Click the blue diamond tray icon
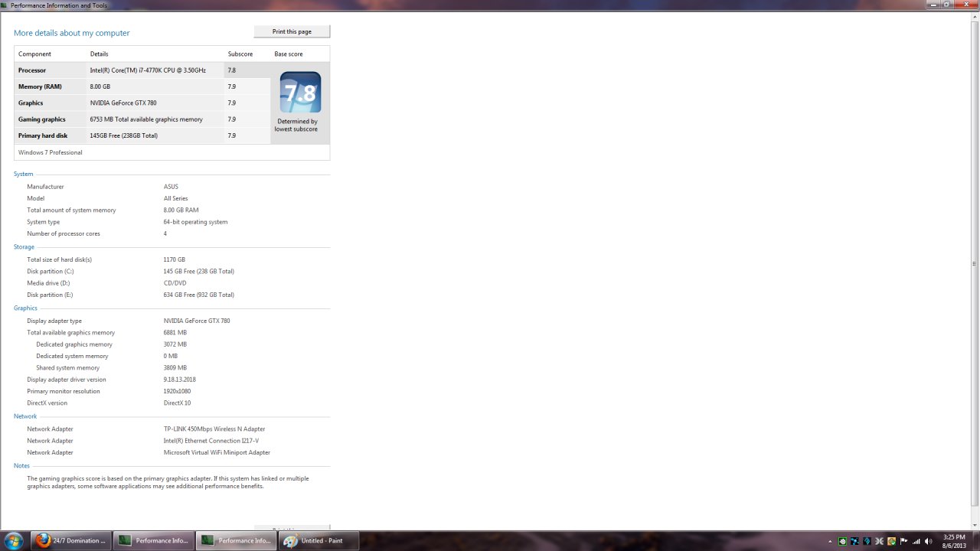The width and height of the screenshot is (980, 551). pos(867,541)
